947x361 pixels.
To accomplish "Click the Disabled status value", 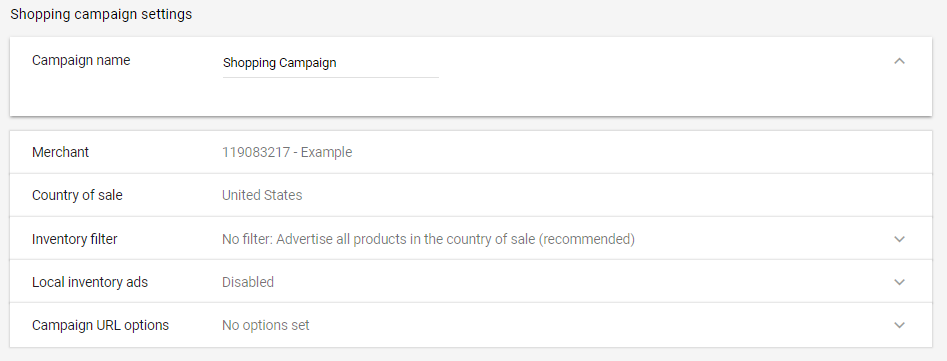I will (x=248, y=282).
